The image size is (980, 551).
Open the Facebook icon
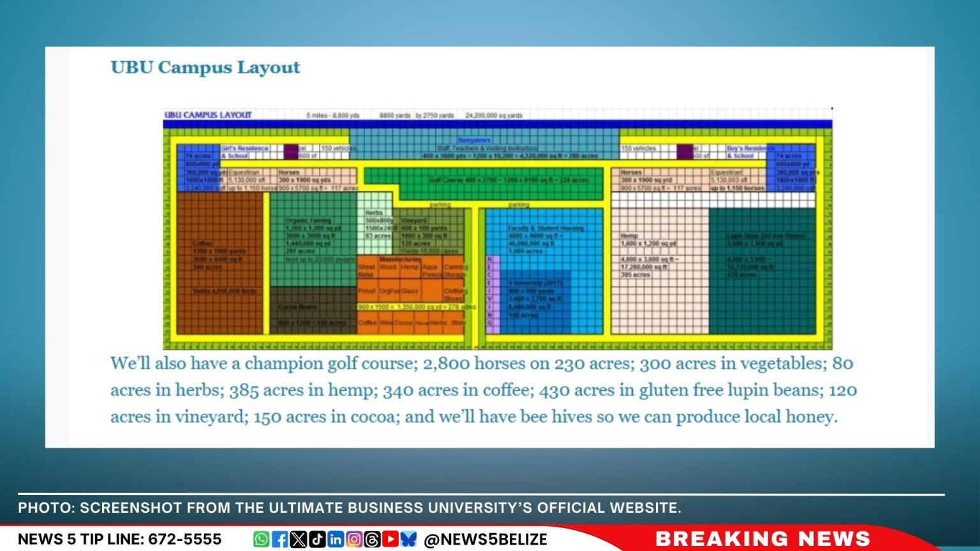(279, 539)
